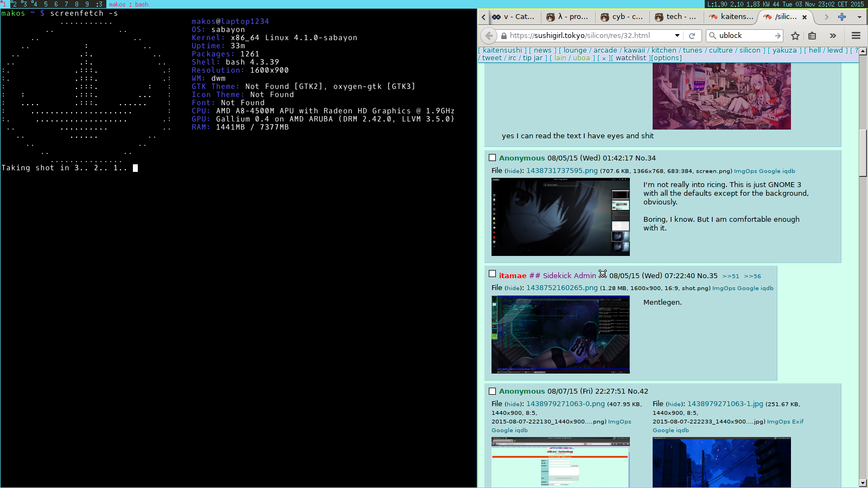Viewport: 868px width, 488px height.
Task: Click the browser back arrow button
Action: [489, 36]
